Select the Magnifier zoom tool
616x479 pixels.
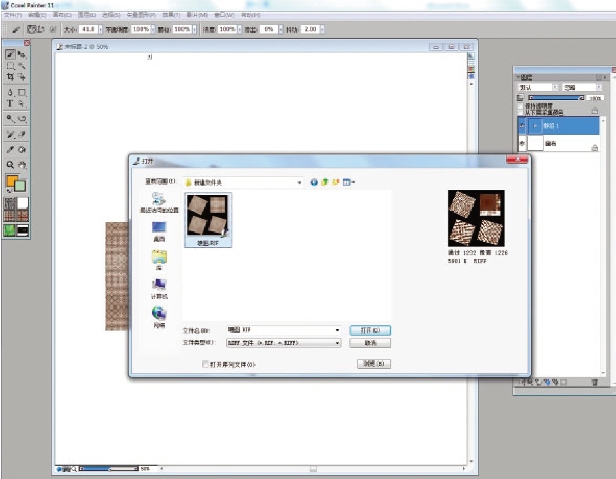pos(11,164)
